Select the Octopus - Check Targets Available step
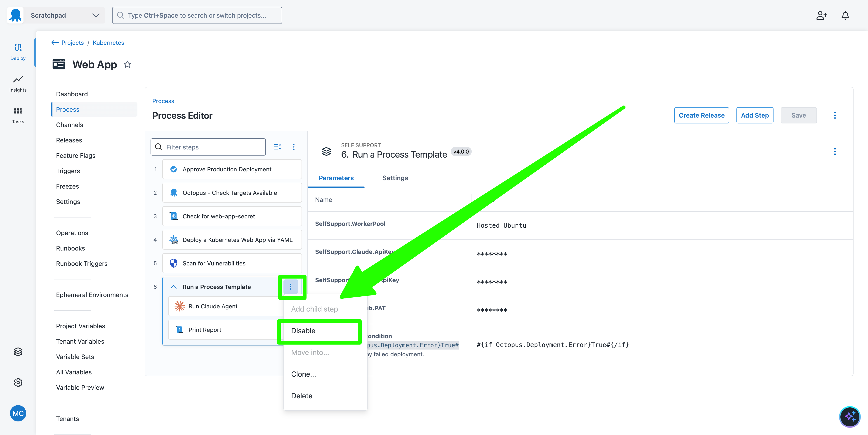 click(232, 193)
